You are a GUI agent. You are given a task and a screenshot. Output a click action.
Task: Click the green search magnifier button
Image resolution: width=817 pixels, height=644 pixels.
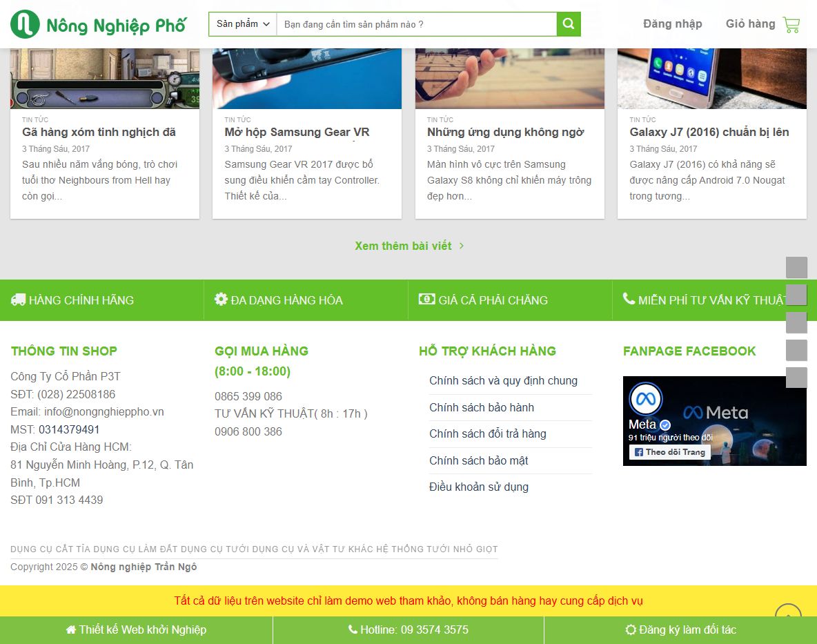coord(569,24)
